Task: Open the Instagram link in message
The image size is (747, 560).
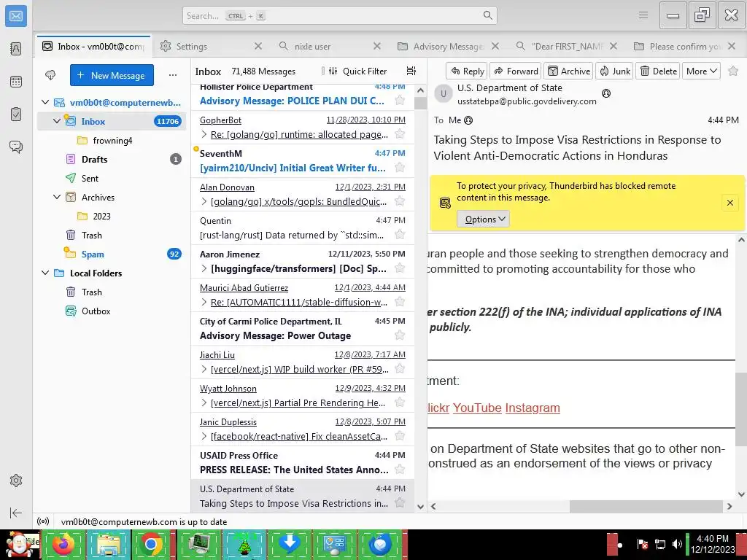Action: coord(532,408)
